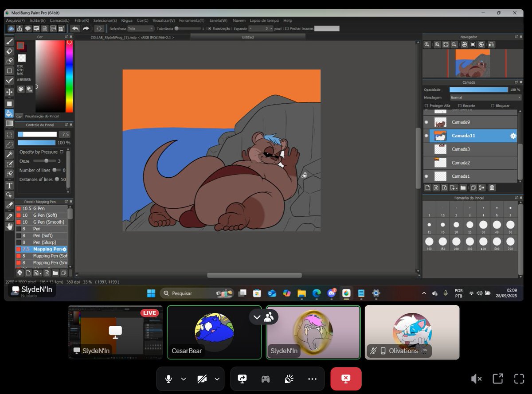
Task: Toggle visibility of Camada1 layer
Action: coord(426,176)
